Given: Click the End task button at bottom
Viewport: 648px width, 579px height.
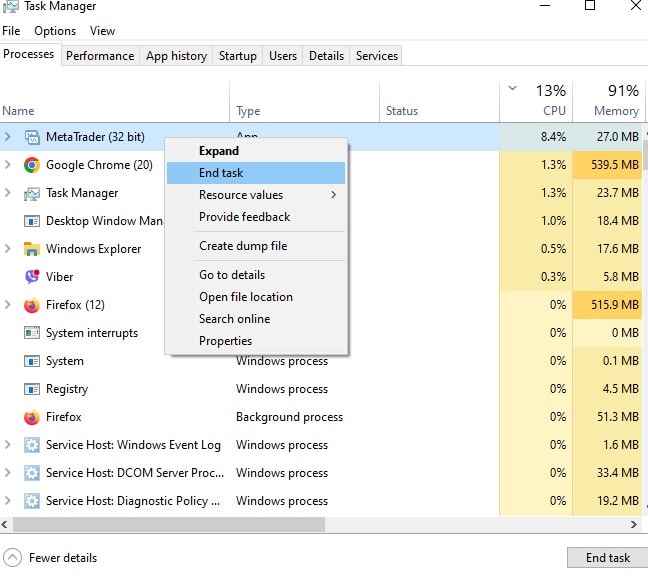Looking at the screenshot, I should [608, 558].
